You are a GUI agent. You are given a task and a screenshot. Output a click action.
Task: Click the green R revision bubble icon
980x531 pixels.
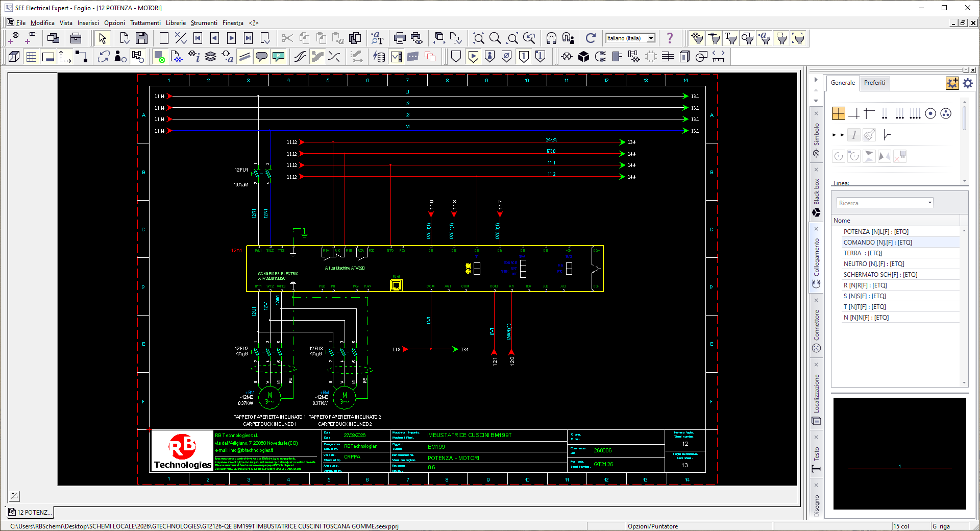pos(278,57)
